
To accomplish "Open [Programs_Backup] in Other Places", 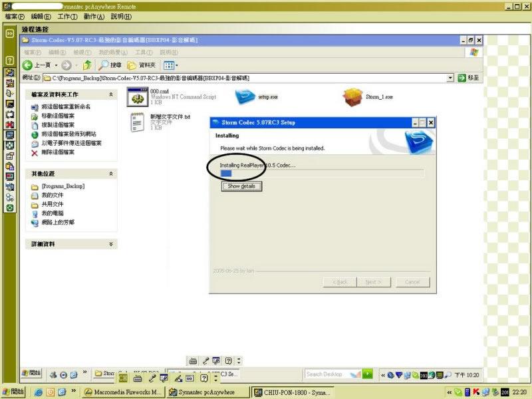I will pos(63,186).
